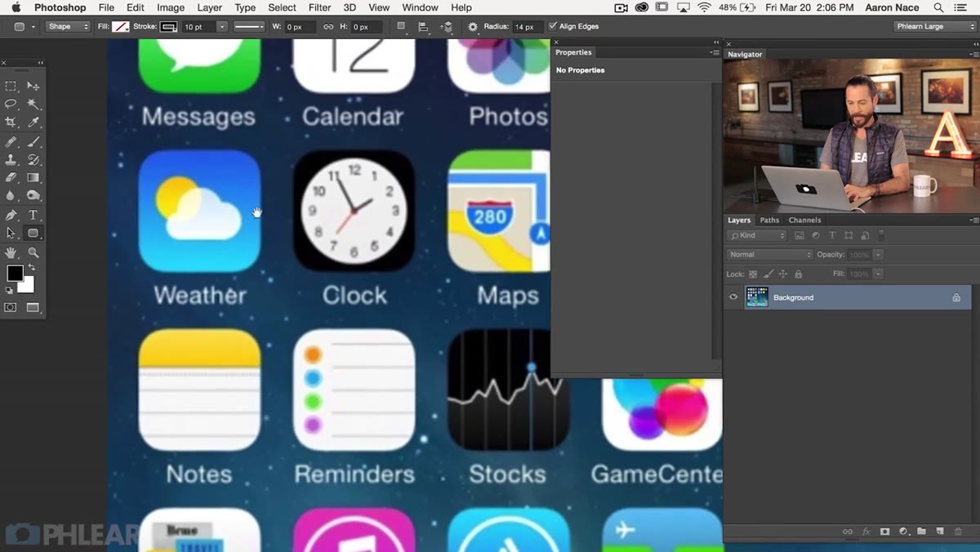Select the Healing Brush tool

[x=11, y=141]
